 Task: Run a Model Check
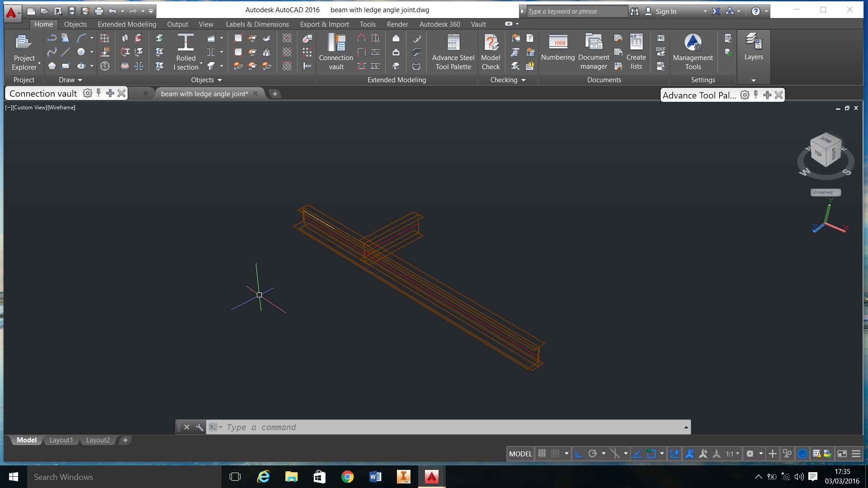[491, 52]
